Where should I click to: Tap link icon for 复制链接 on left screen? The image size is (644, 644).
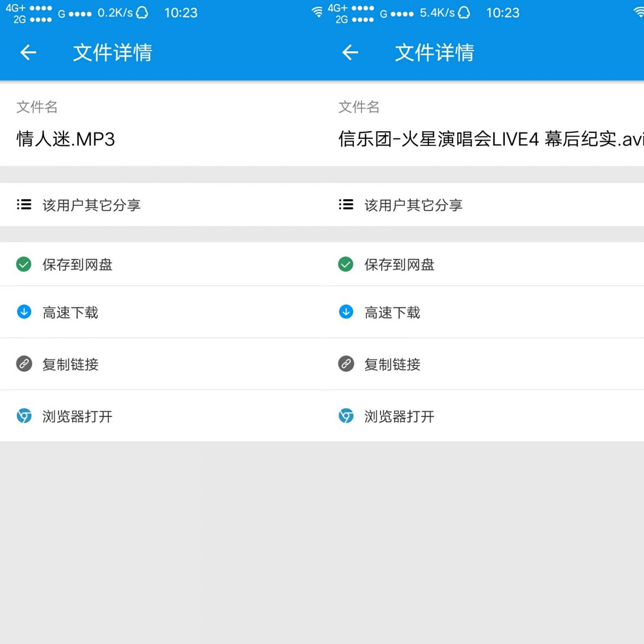click(x=24, y=364)
